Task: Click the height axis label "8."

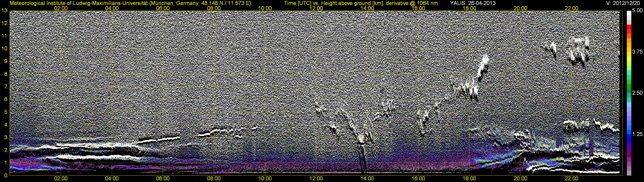Action: [x=6, y=74]
